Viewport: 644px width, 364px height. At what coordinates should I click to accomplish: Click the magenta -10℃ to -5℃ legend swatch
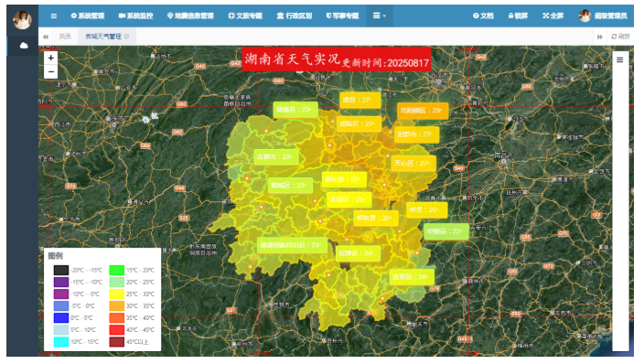pos(61,294)
